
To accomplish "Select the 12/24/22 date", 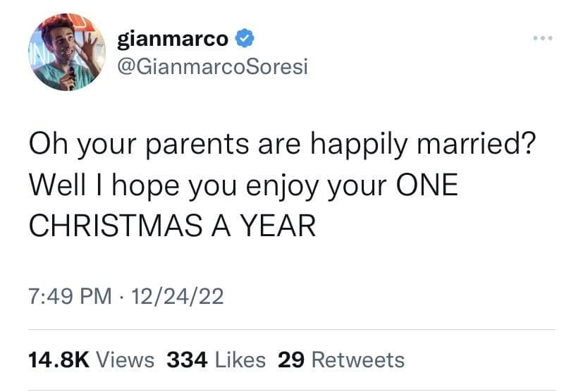I will pyautogui.click(x=181, y=296).
